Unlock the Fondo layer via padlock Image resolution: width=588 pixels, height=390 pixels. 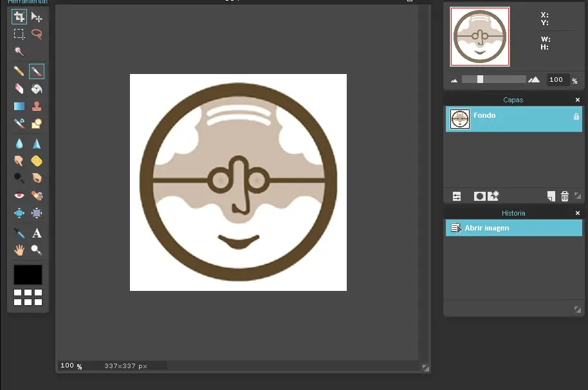click(576, 116)
